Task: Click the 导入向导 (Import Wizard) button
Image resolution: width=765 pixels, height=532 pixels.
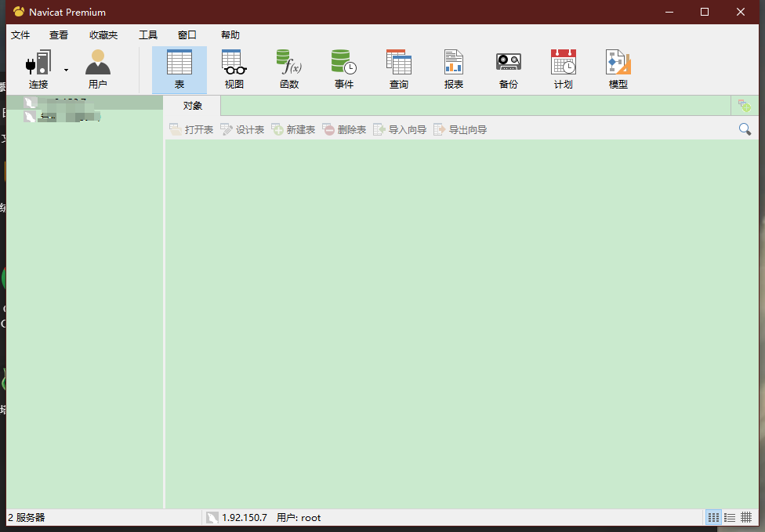Action: pyautogui.click(x=400, y=129)
